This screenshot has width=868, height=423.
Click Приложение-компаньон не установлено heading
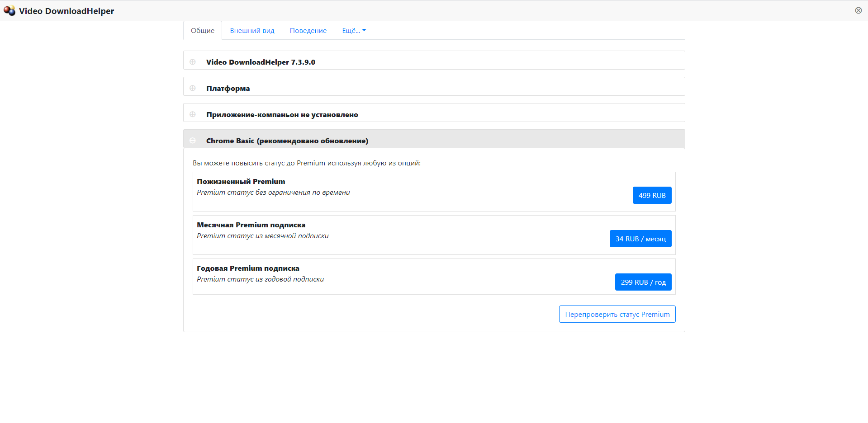click(282, 114)
